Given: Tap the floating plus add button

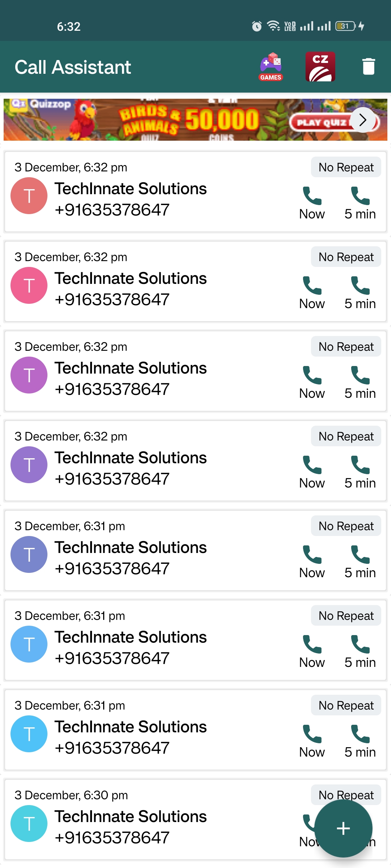Looking at the screenshot, I should tap(343, 828).
